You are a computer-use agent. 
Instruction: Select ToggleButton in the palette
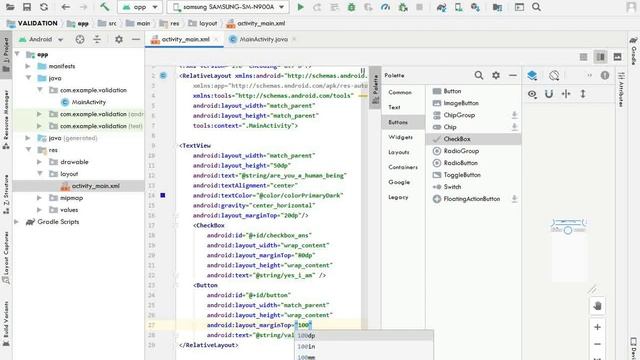point(473,175)
